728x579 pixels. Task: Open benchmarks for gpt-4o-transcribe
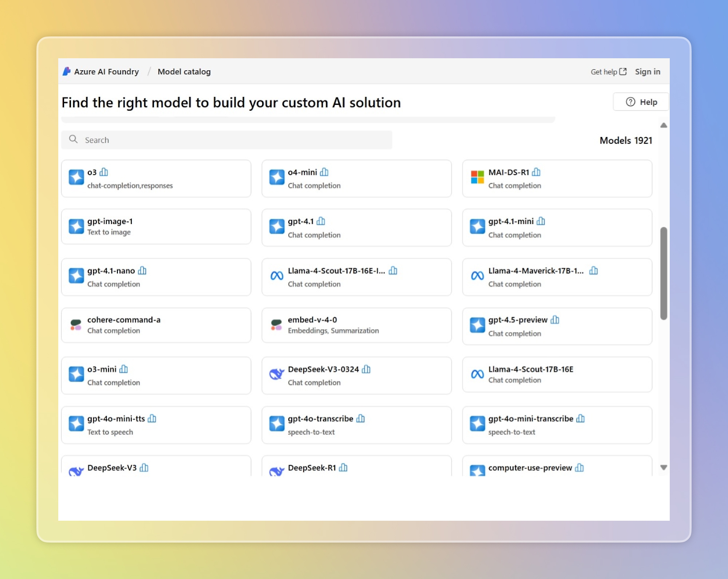[360, 418]
